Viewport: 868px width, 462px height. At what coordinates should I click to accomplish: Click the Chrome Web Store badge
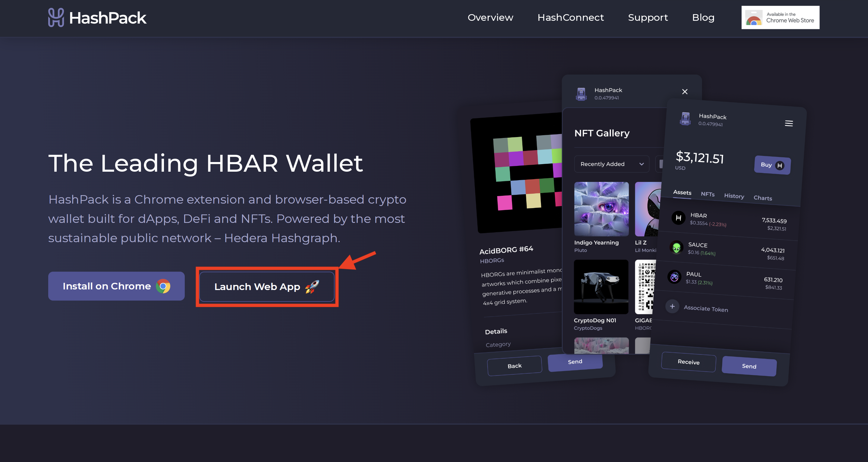coord(780,17)
